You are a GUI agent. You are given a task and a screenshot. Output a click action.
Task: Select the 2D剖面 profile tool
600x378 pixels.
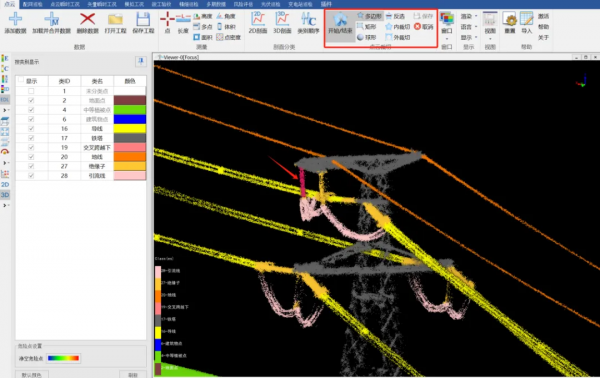click(258, 23)
